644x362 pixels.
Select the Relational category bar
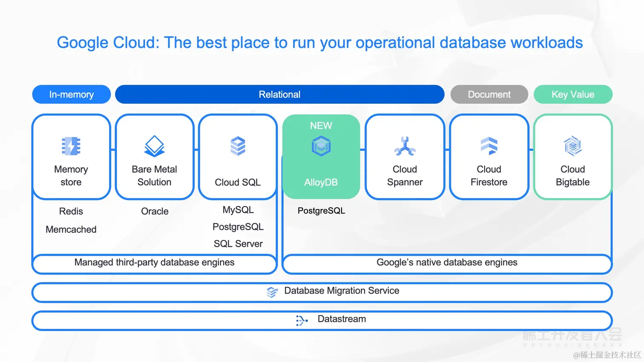point(280,94)
